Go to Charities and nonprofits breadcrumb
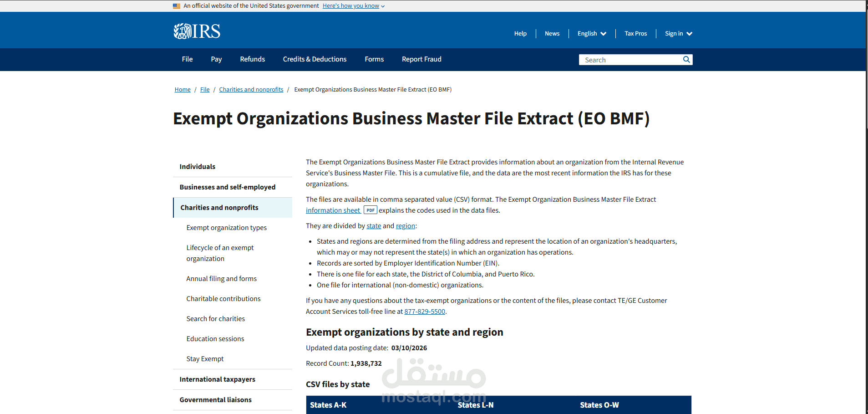The height and width of the screenshot is (414, 868). pyautogui.click(x=251, y=90)
